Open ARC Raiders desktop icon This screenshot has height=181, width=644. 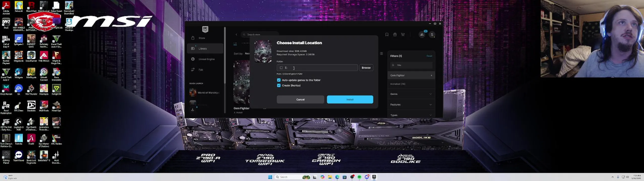coord(56,139)
